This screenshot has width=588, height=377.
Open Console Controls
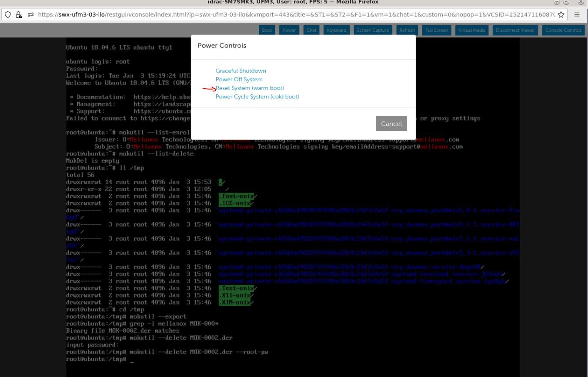563,30
